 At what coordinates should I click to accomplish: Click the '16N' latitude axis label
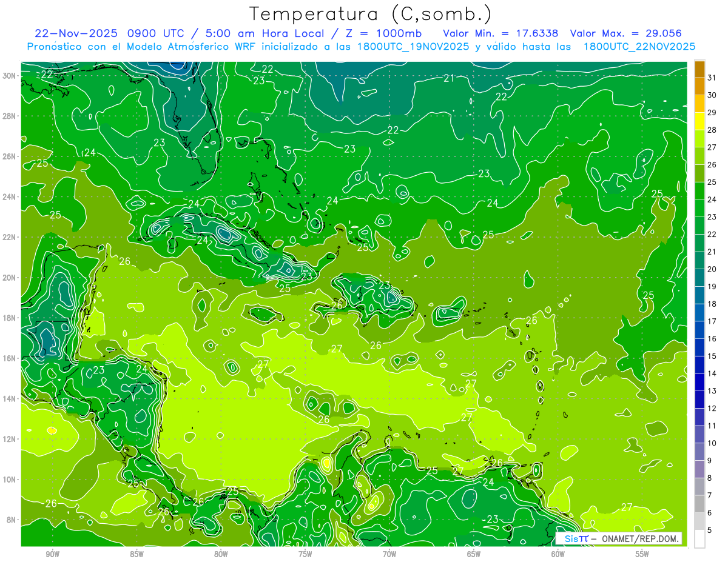click(9, 358)
